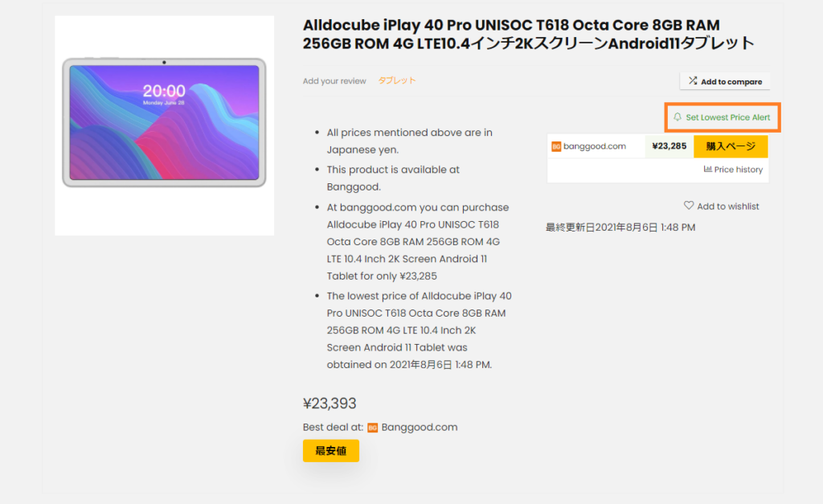Viewport: 823px width, 504px height.
Task: Click the bar chart icon beside Price history
Action: click(x=707, y=170)
